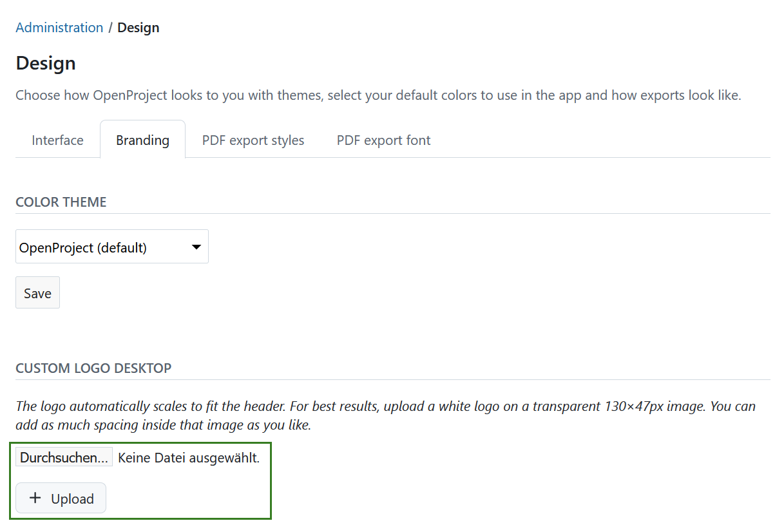This screenshot has width=775, height=532.
Task: Open the OpenProject (default) theme selector
Action: [x=111, y=247]
